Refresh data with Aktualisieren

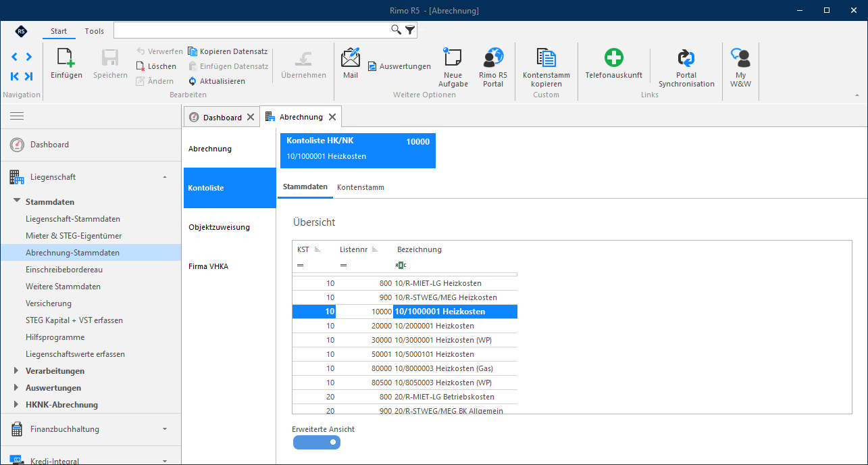(x=217, y=81)
